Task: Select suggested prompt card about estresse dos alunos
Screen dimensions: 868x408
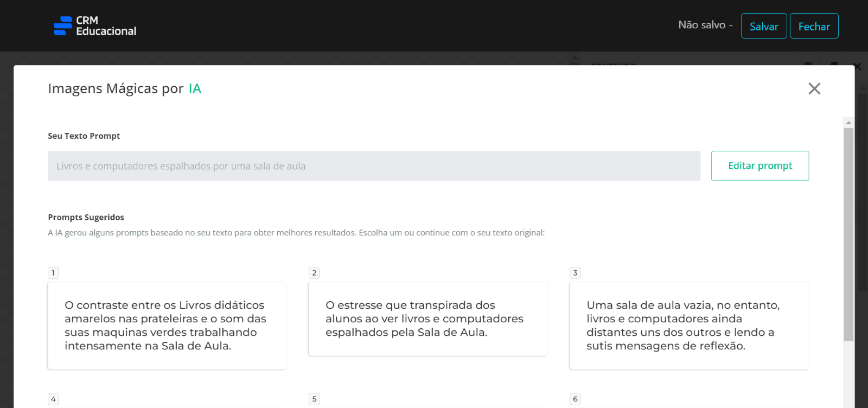Action: 428,319
